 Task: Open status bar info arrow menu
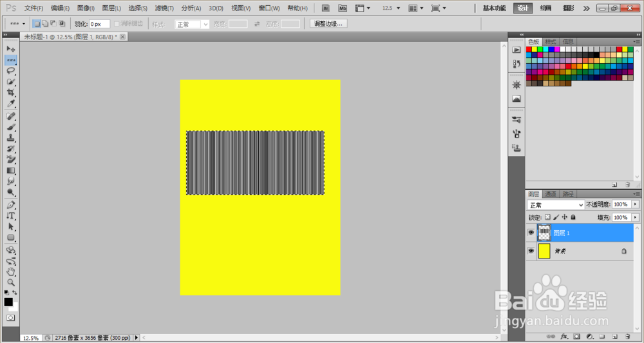[137, 338]
